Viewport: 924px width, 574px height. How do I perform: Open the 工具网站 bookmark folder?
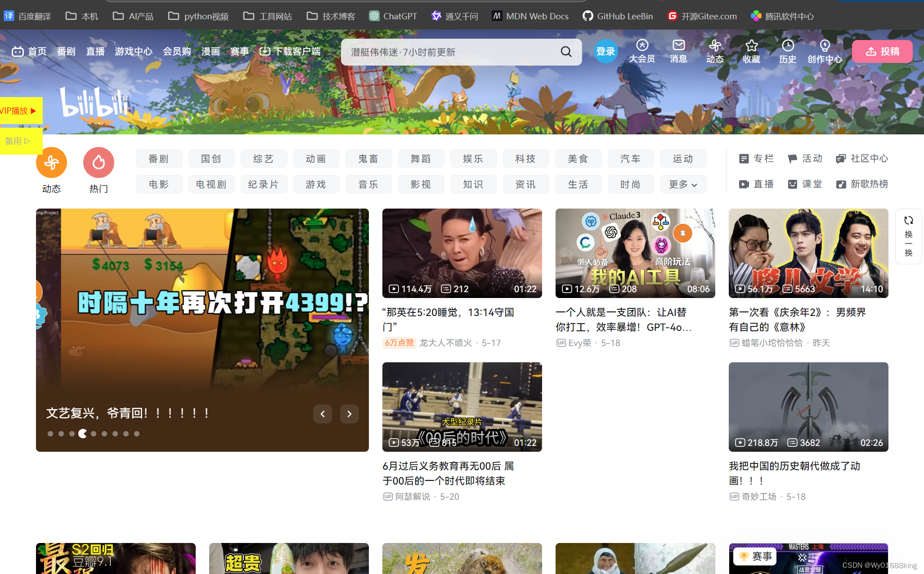pyautogui.click(x=268, y=16)
